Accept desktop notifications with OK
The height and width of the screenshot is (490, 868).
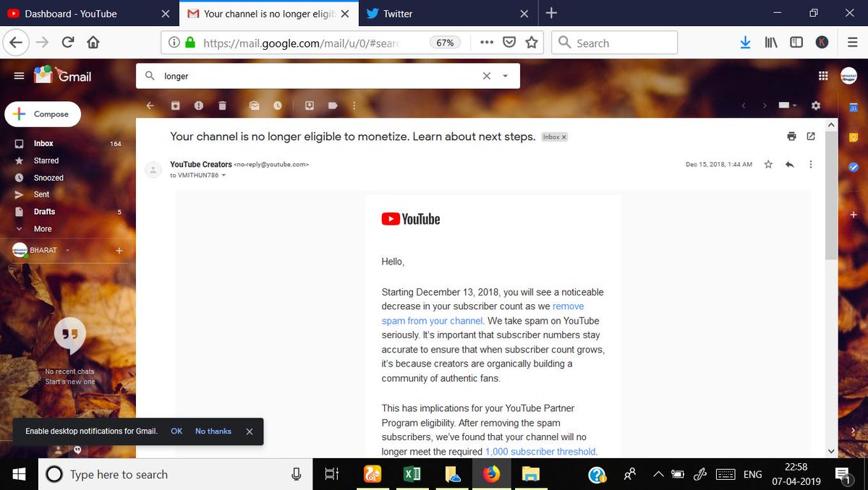(x=176, y=431)
